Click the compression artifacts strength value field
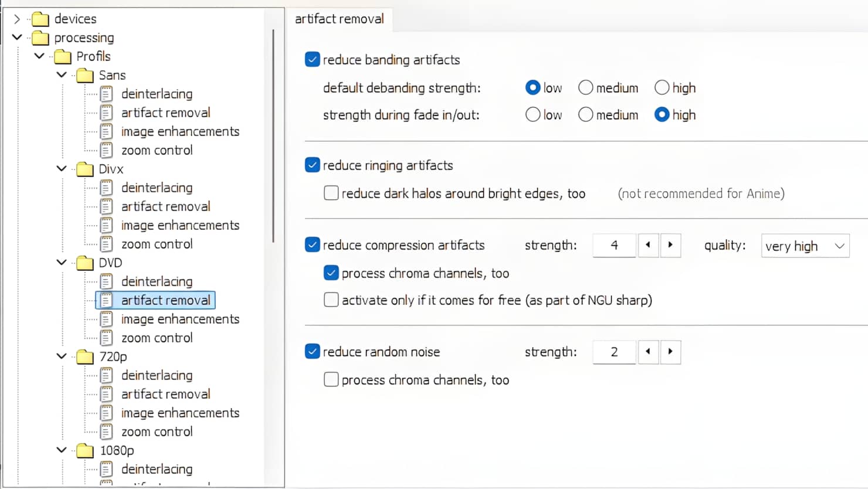This screenshot has width=868, height=489. pyautogui.click(x=614, y=246)
